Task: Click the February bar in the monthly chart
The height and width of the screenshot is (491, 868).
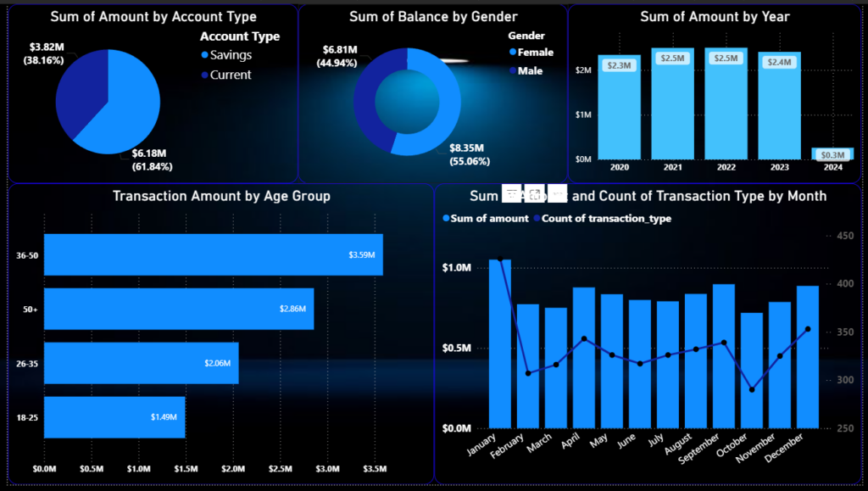Action: 527,365
